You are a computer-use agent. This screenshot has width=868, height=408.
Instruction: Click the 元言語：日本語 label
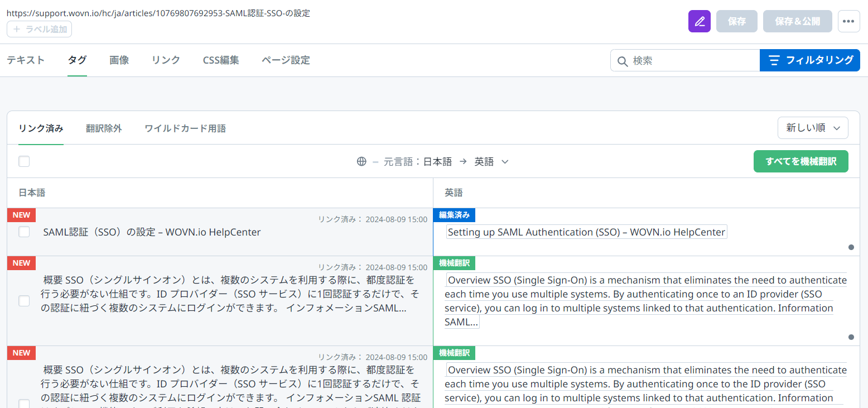(x=418, y=161)
